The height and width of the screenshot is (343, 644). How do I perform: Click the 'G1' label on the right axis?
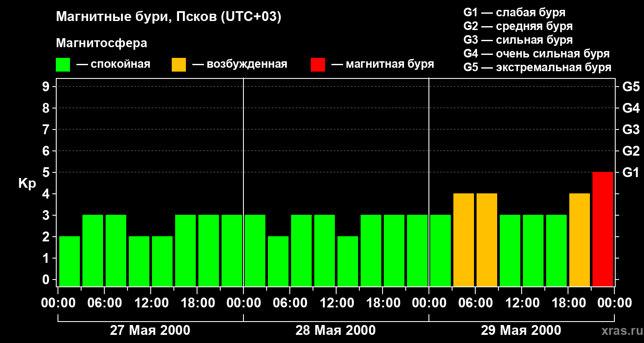(x=631, y=172)
